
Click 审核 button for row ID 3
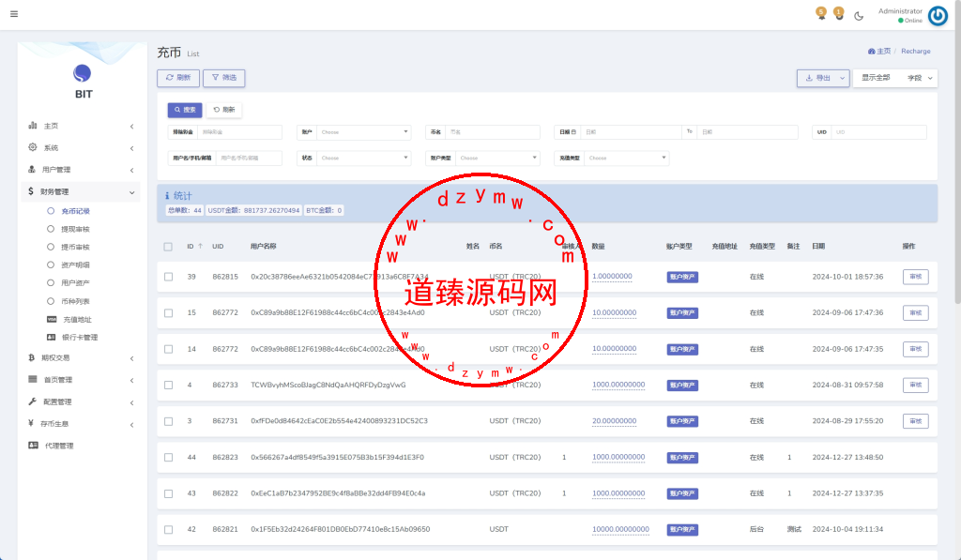[x=916, y=421]
